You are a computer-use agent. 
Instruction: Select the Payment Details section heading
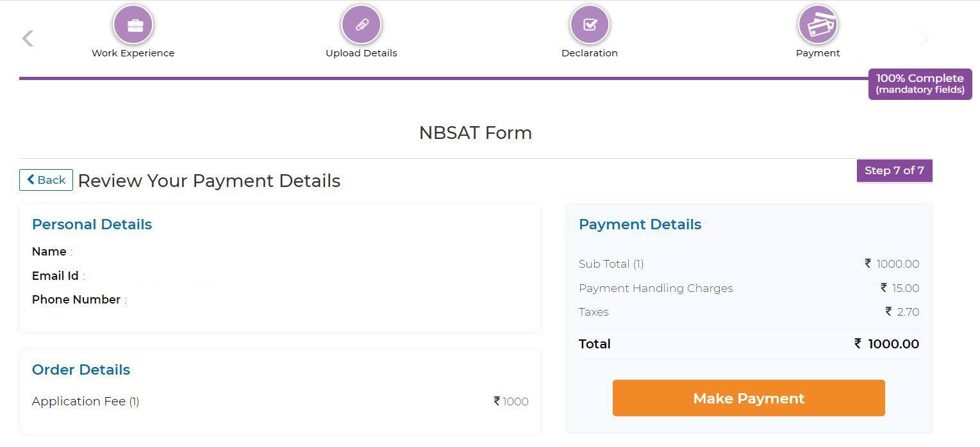pos(640,224)
